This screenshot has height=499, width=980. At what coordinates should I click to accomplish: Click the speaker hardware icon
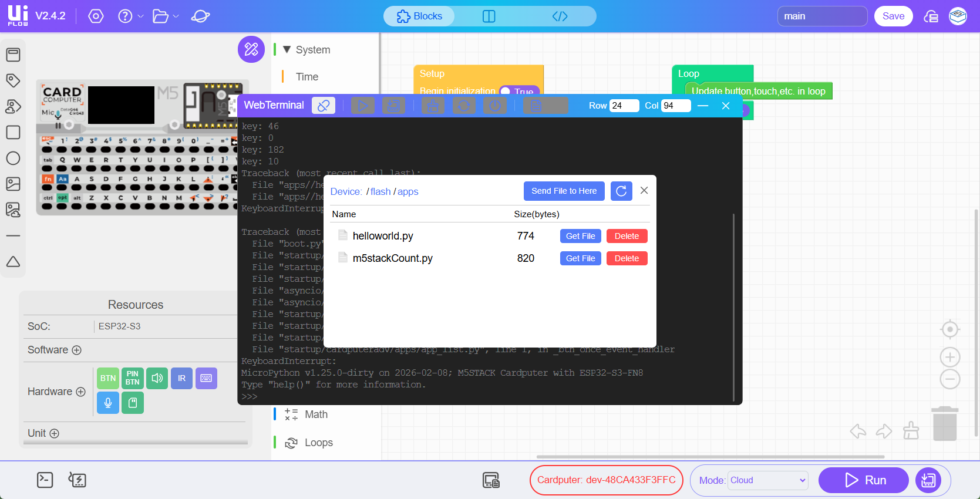[x=157, y=379]
